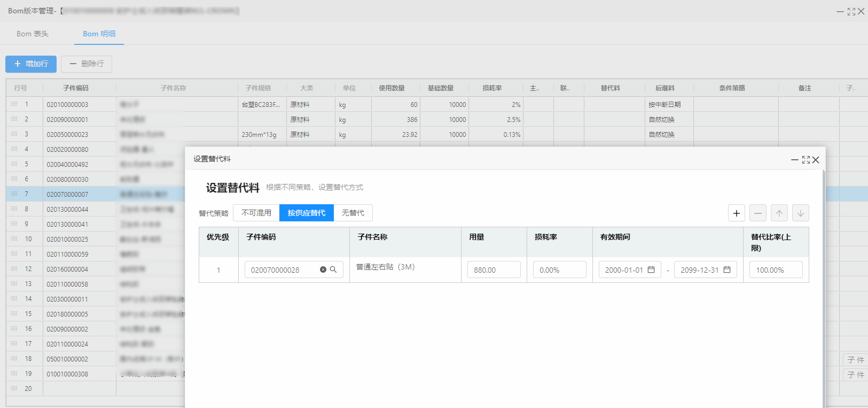Click the minus icon to remove substitute row
The height and width of the screenshot is (408, 868).
click(x=758, y=213)
